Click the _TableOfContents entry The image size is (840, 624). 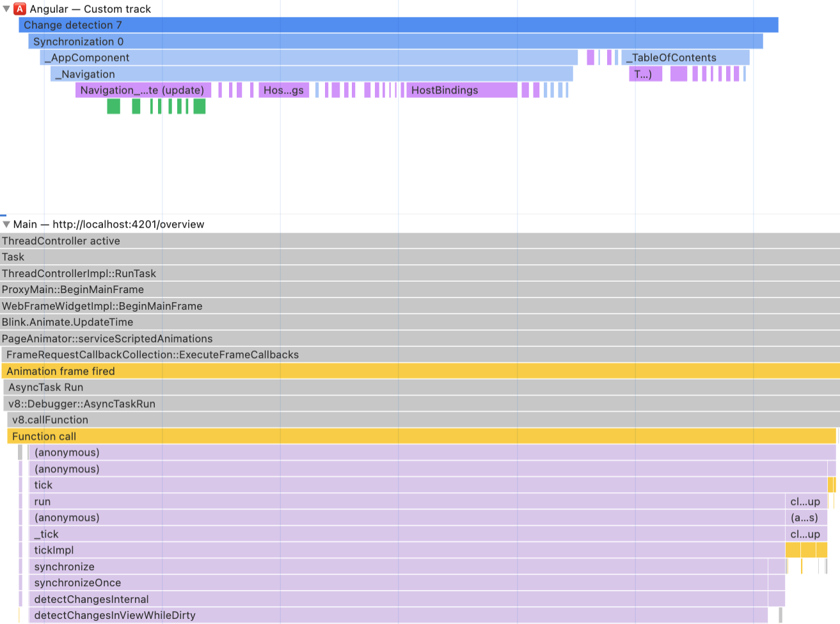pos(672,58)
